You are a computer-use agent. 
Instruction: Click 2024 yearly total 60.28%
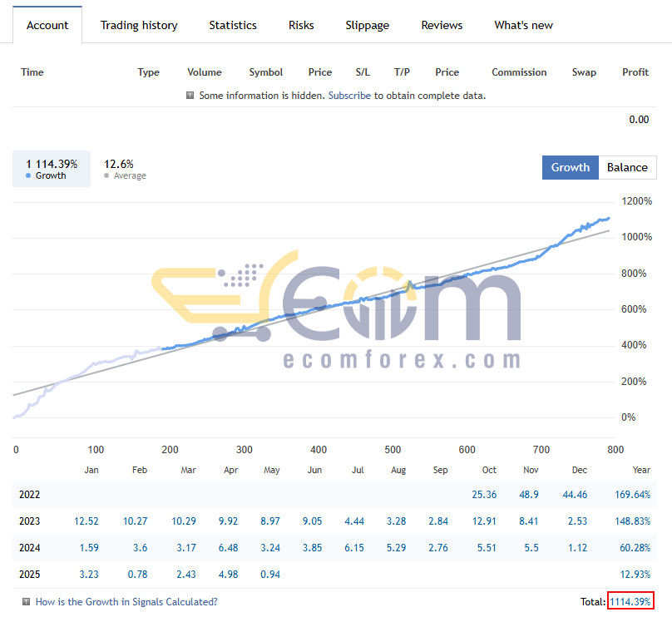(635, 548)
